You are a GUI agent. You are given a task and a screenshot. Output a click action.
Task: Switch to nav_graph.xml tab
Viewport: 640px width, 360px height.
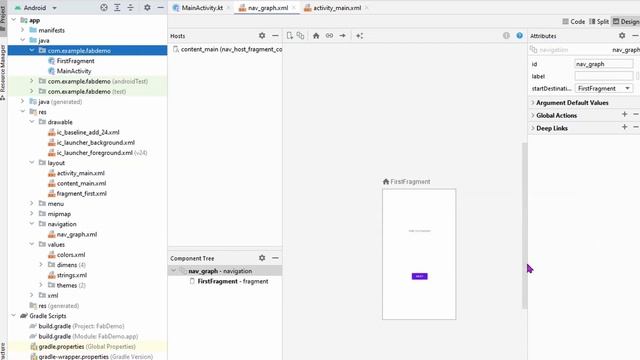tap(264, 8)
